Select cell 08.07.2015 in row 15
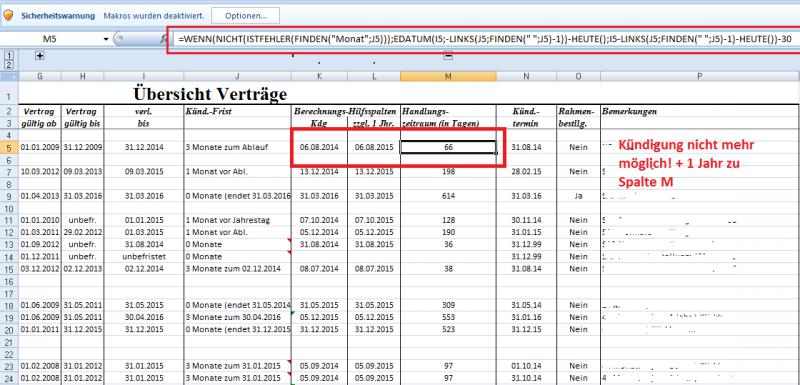The image size is (800, 385). click(x=374, y=268)
